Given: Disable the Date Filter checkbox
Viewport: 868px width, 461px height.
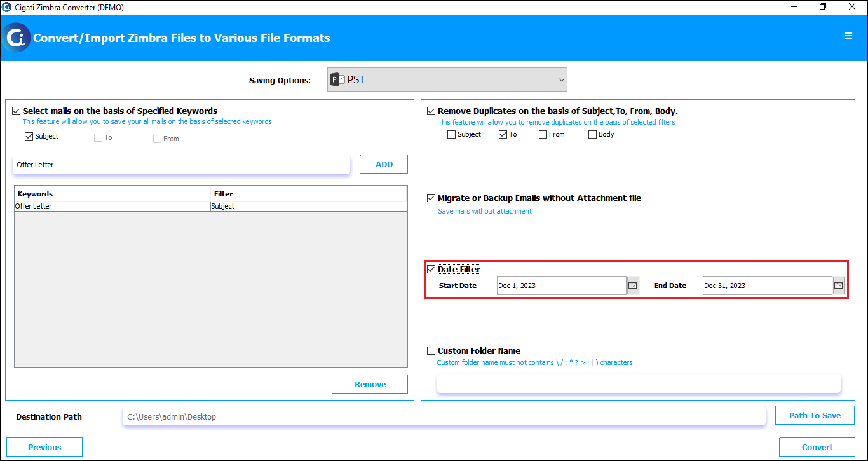Looking at the screenshot, I should (x=431, y=269).
